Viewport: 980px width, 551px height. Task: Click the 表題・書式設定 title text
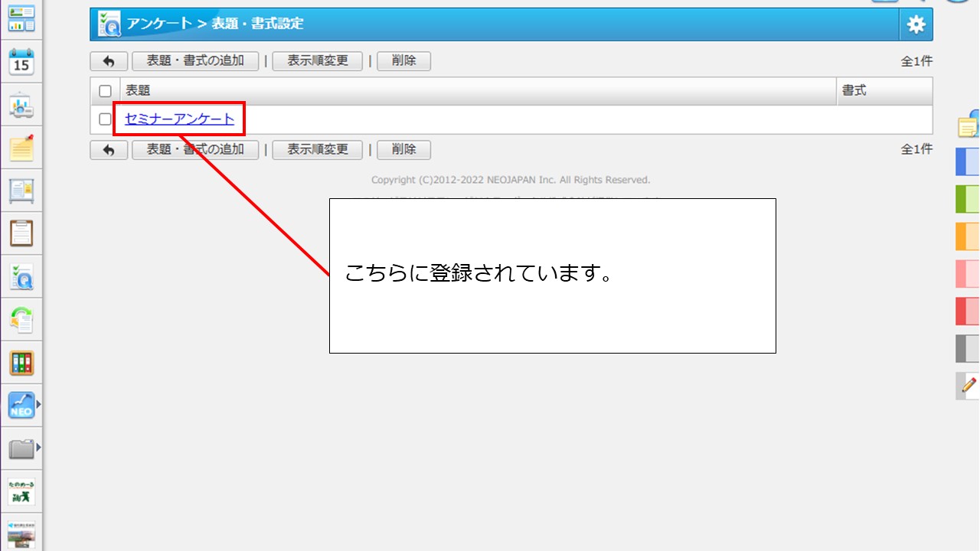257,24
